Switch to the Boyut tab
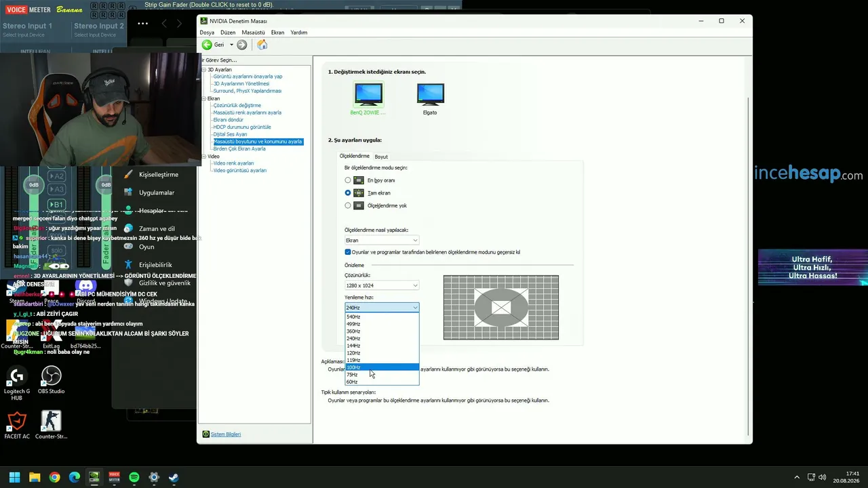868x488 pixels. tap(381, 157)
